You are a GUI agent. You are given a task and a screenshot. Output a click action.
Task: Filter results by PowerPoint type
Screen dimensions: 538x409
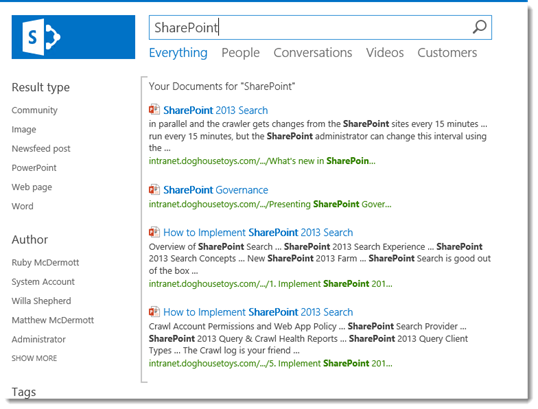(x=34, y=168)
